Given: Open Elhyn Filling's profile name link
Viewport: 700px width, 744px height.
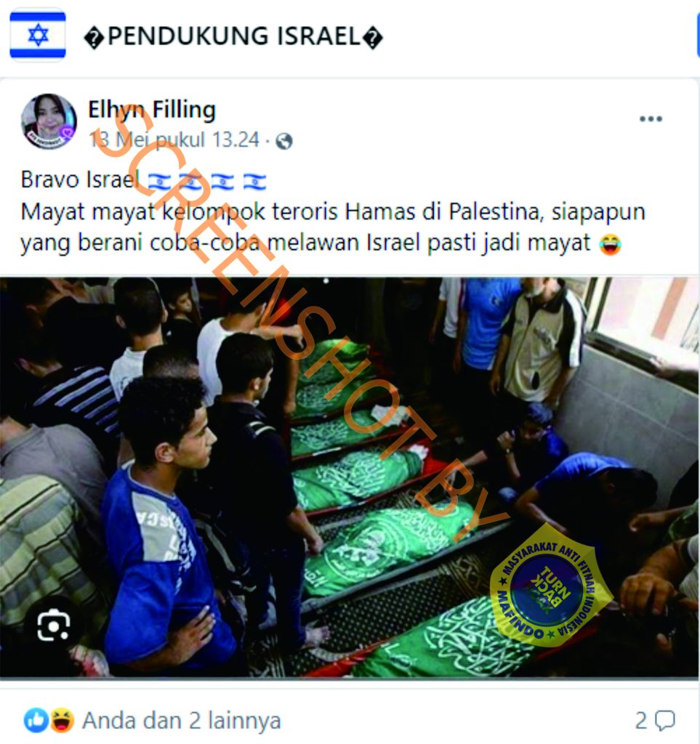Looking at the screenshot, I should pos(152,110).
